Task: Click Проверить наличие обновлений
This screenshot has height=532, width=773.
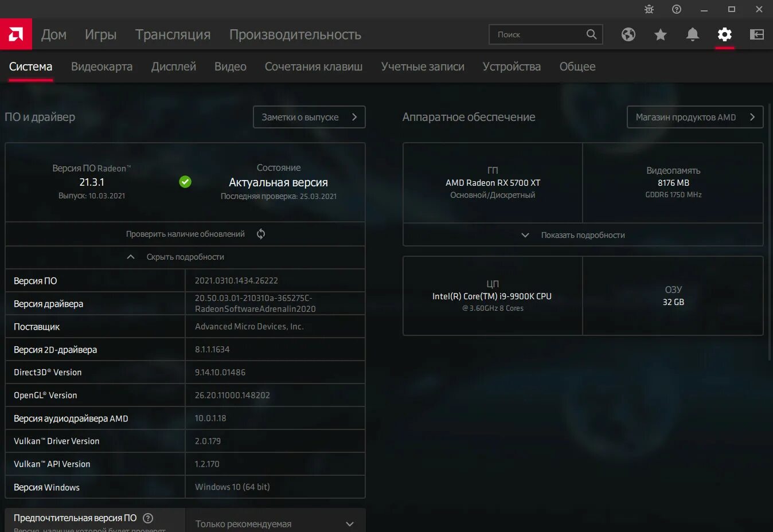Action: point(185,234)
